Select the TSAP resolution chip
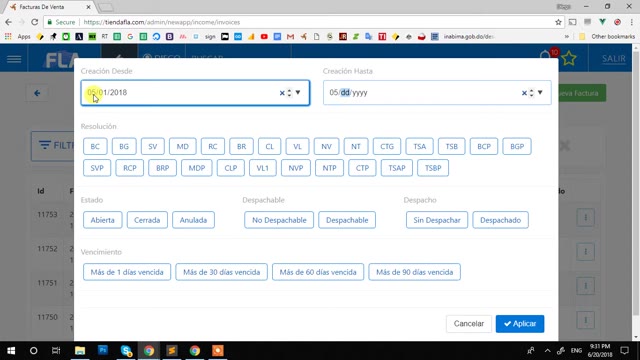This screenshot has height=360, width=640. [x=396, y=168]
